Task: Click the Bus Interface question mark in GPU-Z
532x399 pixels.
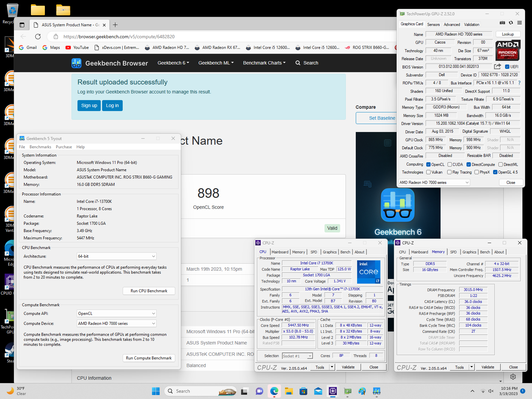Action: 519,83
